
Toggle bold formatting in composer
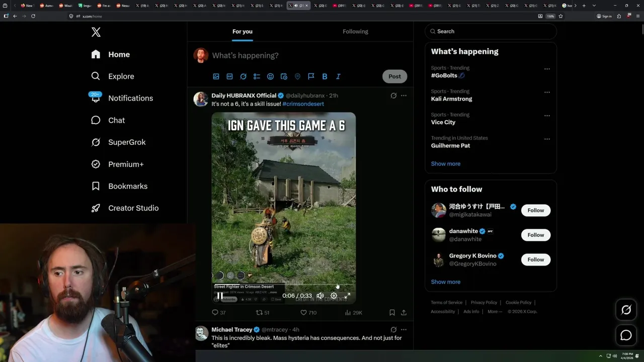coord(325,76)
